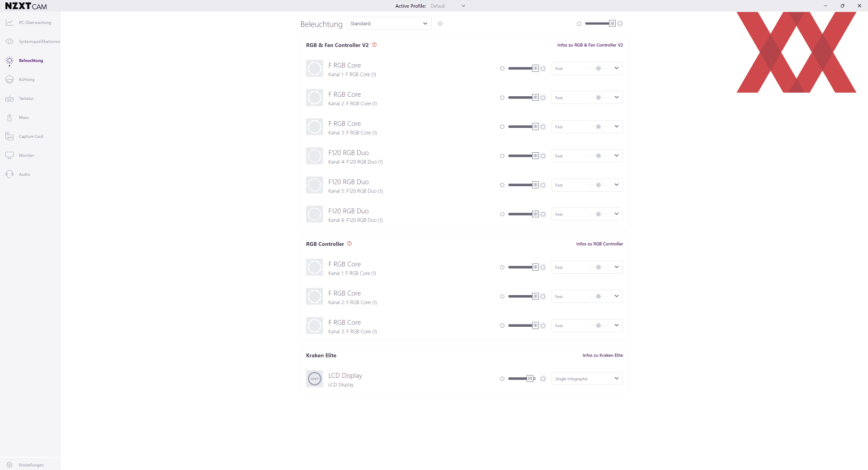Adjust global brightness slider at top
The width and height of the screenshot is (868, 470).
600,23
